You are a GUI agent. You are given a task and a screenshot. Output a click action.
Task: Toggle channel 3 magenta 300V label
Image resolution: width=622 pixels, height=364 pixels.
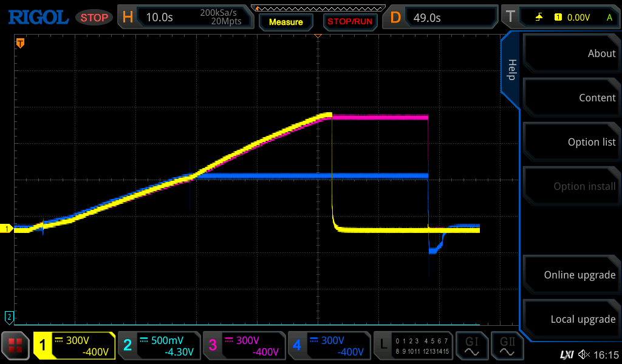pos(244,346)
